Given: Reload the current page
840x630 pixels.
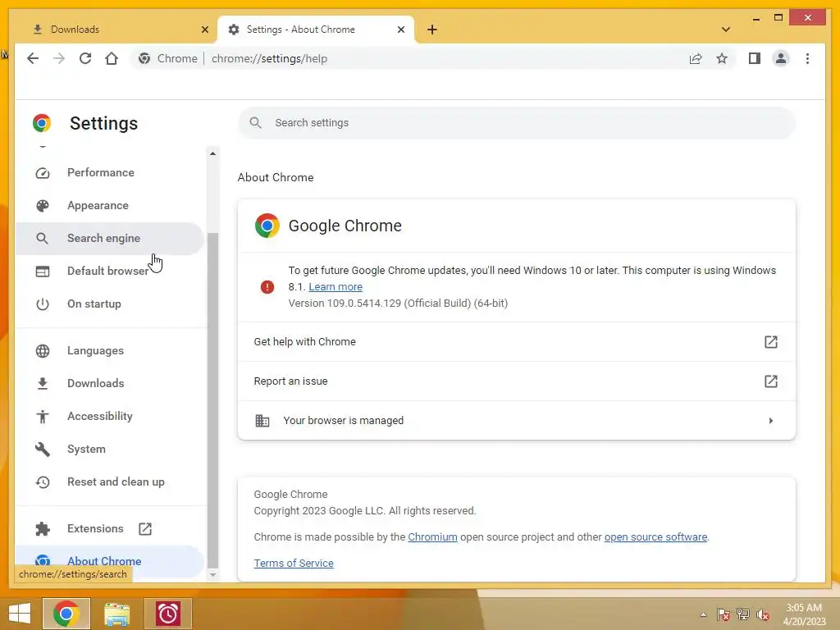Looking at the screenshot, I should (85, 58).
